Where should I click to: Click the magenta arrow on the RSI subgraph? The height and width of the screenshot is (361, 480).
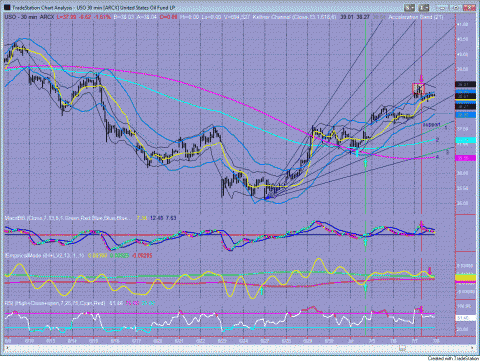pos(421,310)
